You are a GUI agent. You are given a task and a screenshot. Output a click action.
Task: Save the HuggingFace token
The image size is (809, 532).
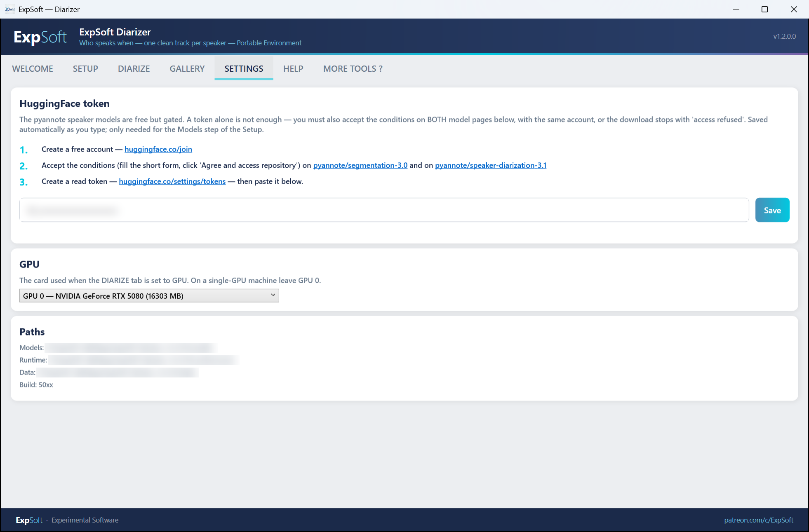pyautogui.click(x=772, y=210)
